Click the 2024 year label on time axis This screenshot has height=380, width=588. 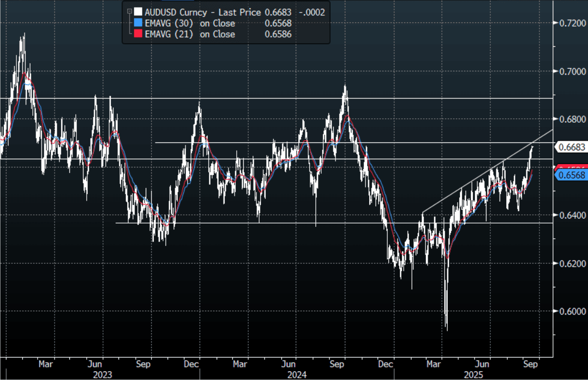[296, 373]
